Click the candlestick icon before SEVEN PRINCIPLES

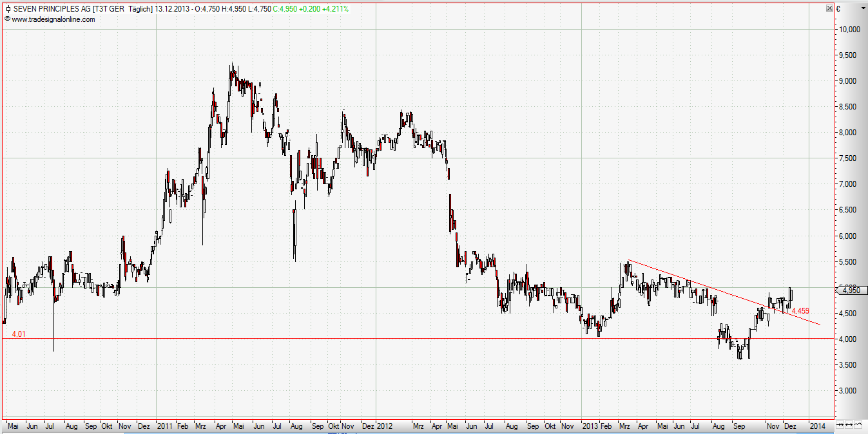[x=8, y=10]
